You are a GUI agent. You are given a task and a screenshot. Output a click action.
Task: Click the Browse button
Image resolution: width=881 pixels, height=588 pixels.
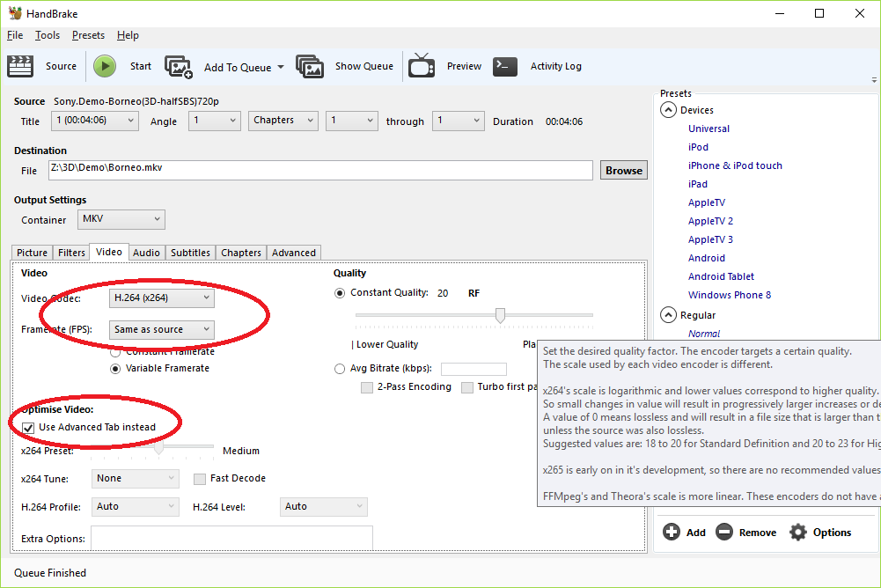point(623,170)
